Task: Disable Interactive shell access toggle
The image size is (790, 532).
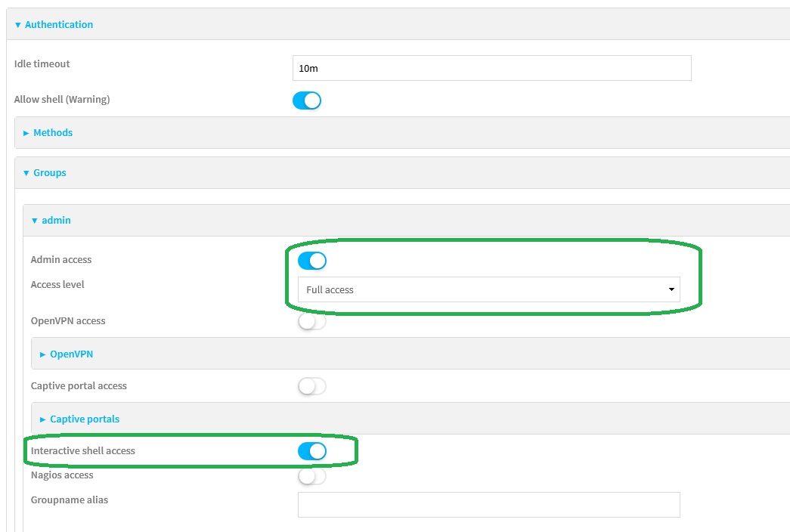Action: tap(311, 451)
